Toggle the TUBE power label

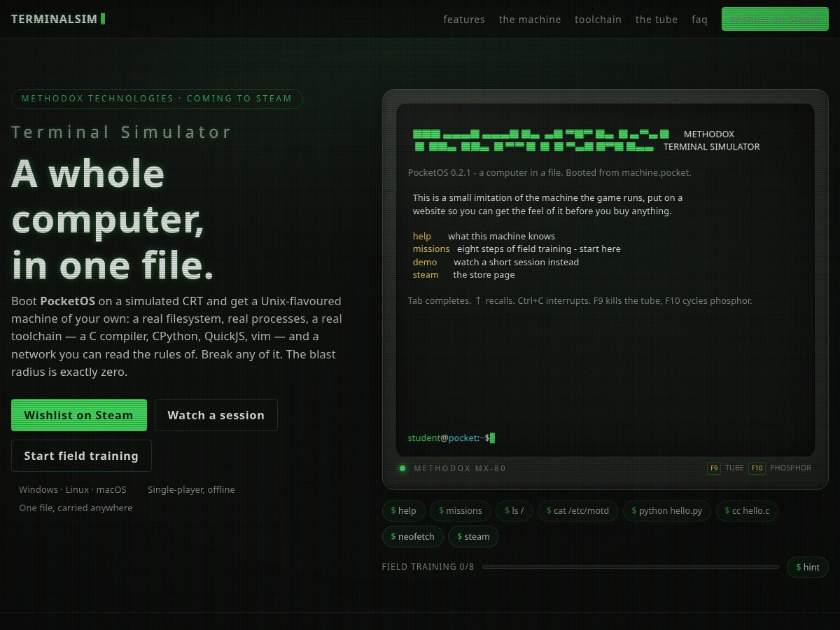(x=734, y=468)
